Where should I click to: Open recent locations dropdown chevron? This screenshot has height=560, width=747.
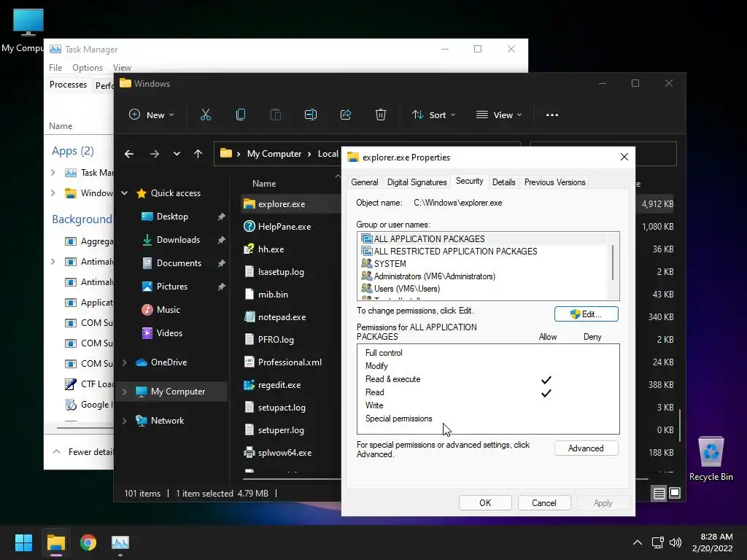coord(177,154)
